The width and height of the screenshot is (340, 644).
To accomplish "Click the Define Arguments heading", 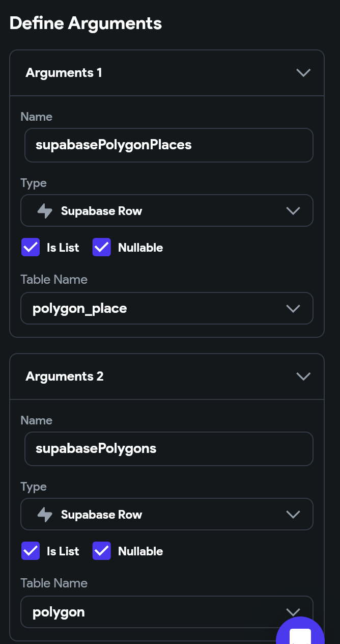I will point(86,23).
